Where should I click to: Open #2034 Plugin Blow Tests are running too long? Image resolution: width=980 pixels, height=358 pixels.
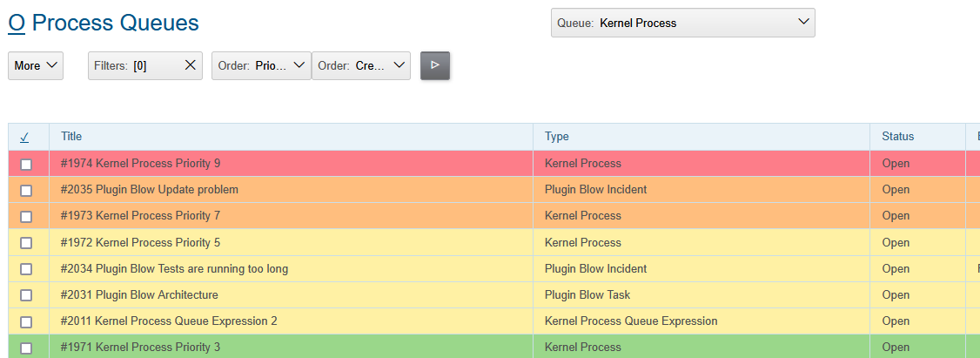(174, 269)
